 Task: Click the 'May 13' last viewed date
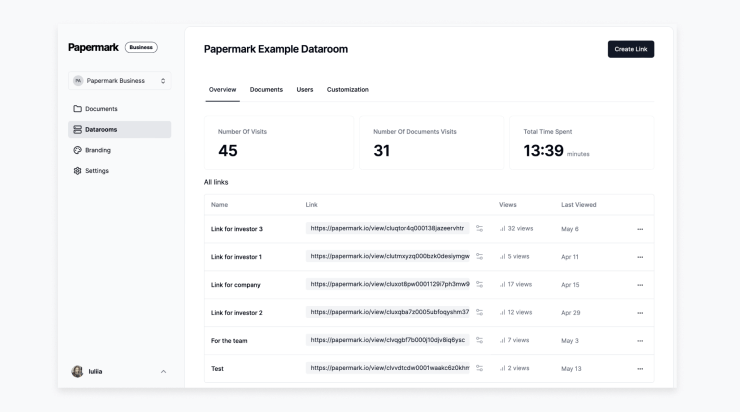(571, 369)
